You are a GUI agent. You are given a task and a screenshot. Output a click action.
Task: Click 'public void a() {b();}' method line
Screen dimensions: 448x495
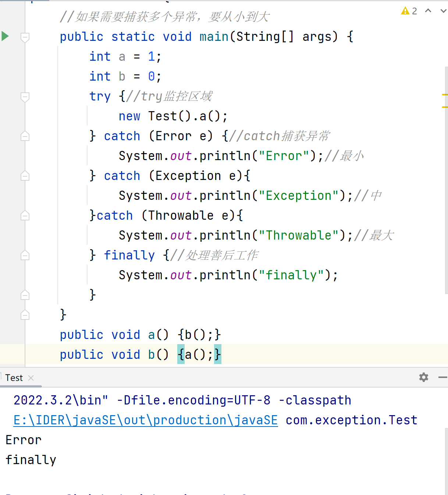(x=141, y=335)
